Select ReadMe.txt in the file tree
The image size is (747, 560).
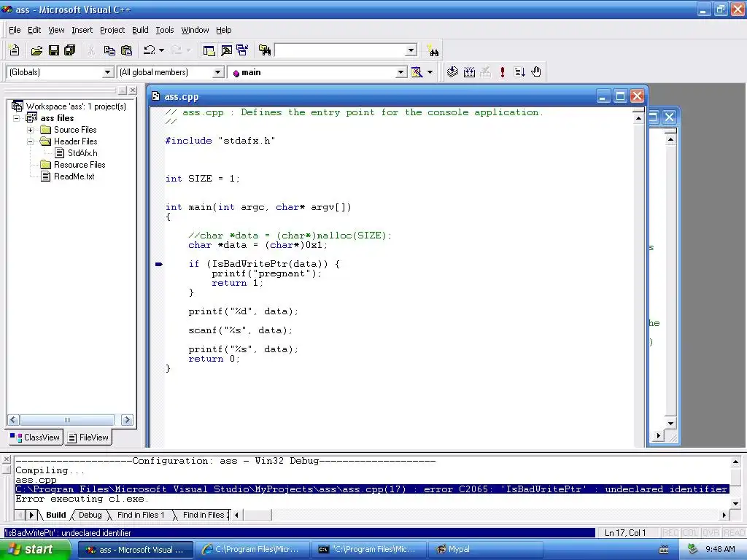click(x=74, y=176)
